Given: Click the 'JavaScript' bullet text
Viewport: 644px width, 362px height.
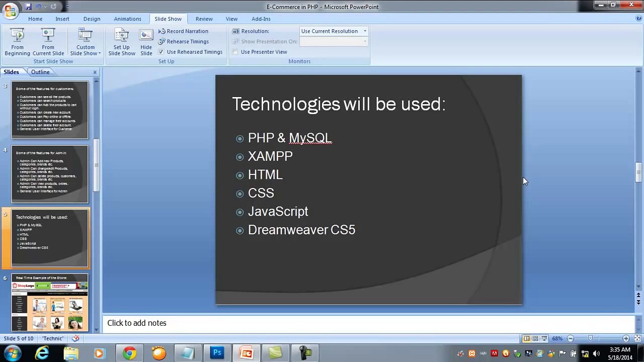Looking at the screenshot, I should 278,212.
